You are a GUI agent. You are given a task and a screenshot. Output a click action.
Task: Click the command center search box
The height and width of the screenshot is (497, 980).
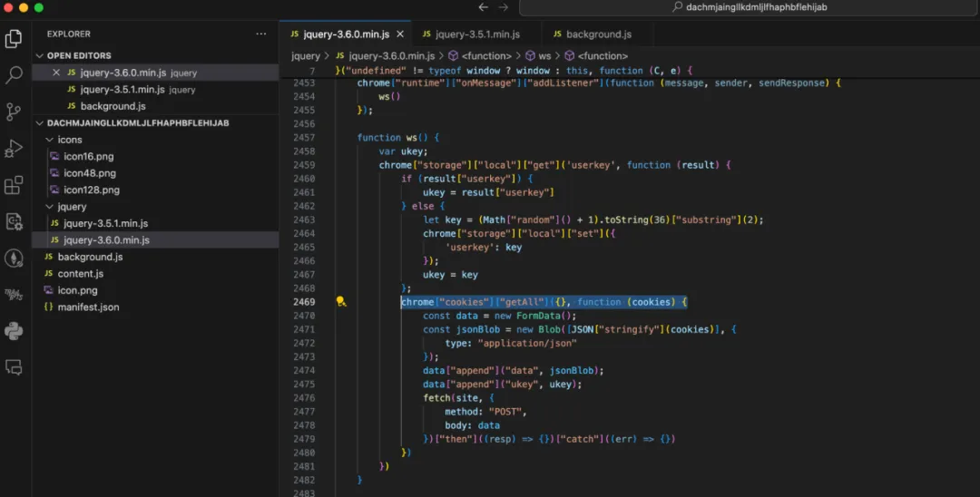pyautogui.click(x=749, y=7)
